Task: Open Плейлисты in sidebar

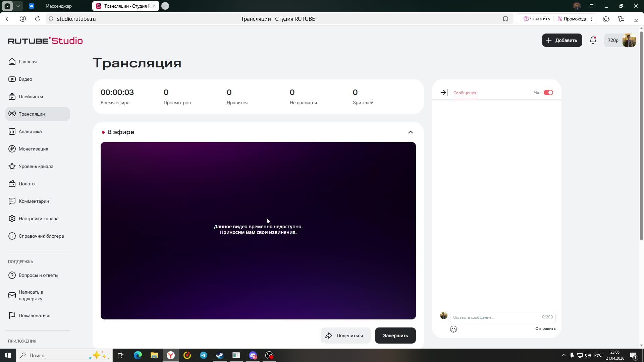Action: (31, 97)
